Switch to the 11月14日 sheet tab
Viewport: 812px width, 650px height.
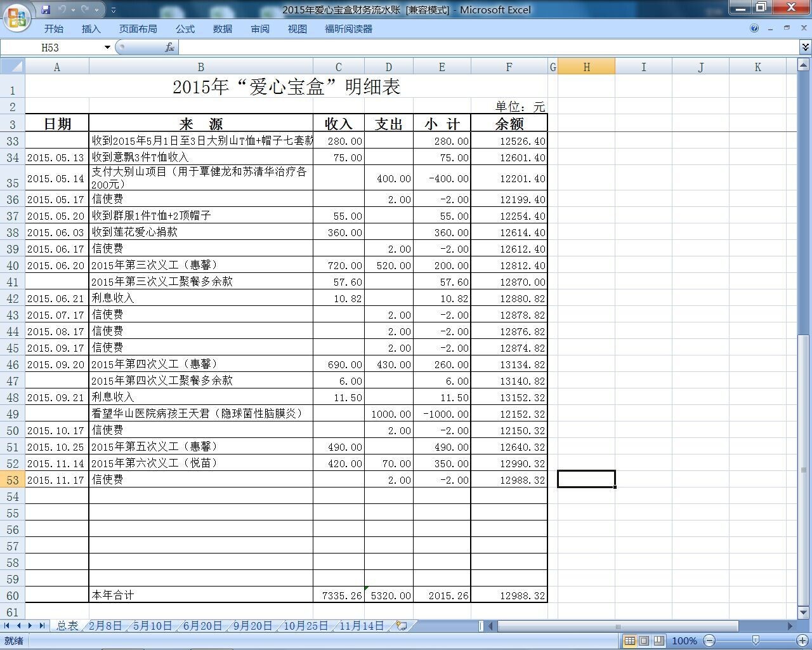(362, 626)
